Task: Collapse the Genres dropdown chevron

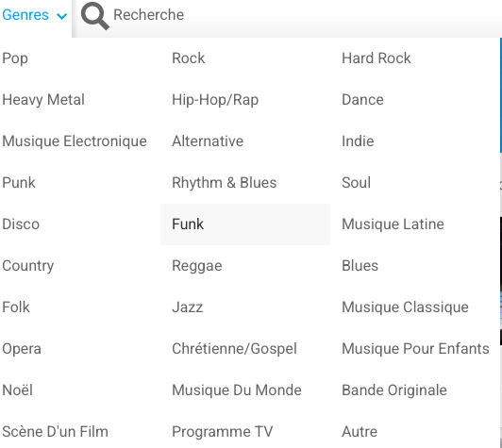Action: click(x=61, y=16)
